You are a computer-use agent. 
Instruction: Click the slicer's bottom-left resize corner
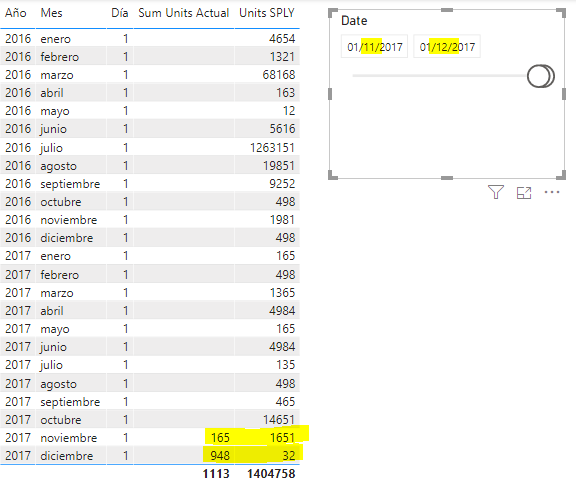(332, 175)
